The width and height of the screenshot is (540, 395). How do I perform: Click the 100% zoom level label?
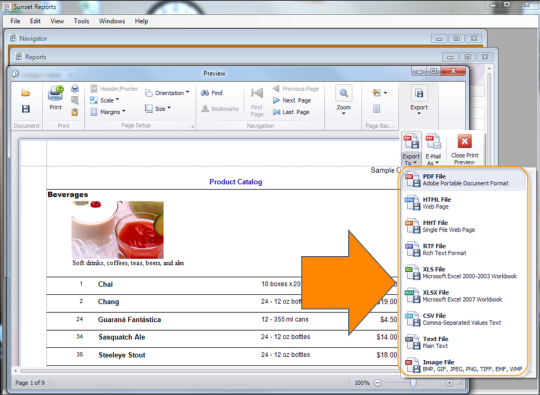(x=362, y=383)
